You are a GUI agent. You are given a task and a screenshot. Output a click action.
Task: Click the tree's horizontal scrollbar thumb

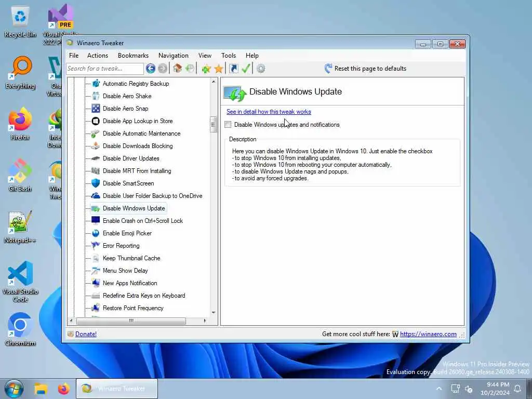point(131,321)
